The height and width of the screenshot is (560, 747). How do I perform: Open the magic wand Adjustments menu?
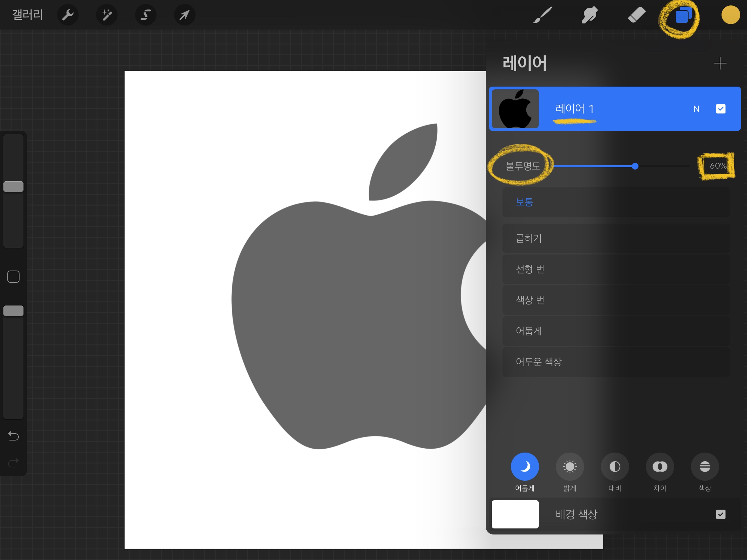(x=107, y=15)
